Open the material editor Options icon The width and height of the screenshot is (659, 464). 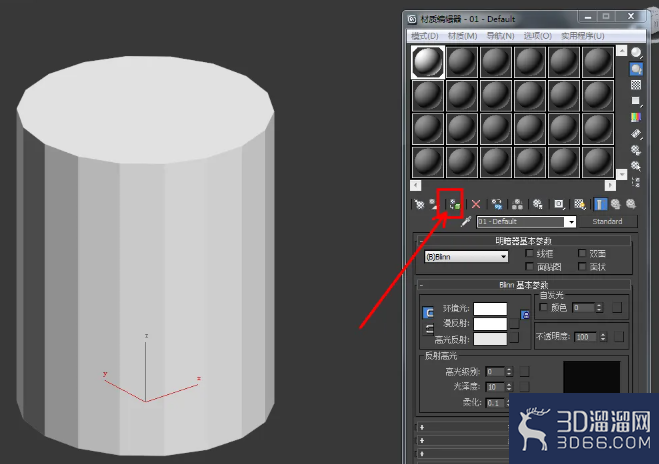click(636, 150)
